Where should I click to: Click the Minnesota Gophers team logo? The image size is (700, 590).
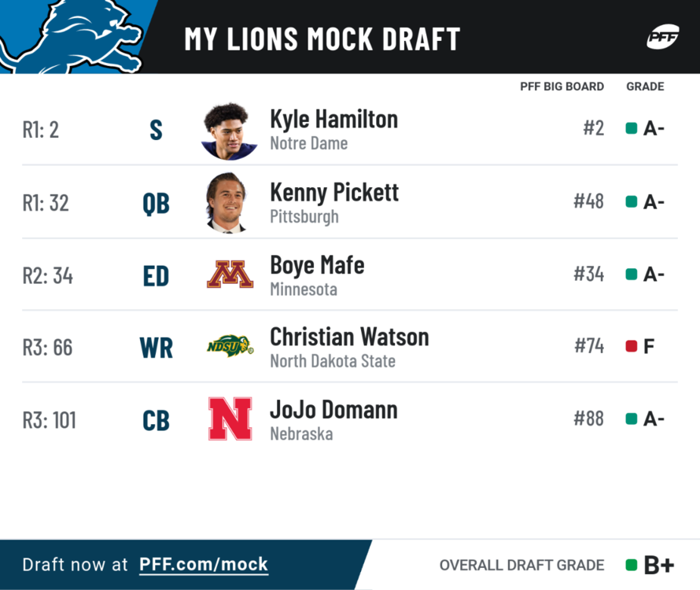pos(230,275)
